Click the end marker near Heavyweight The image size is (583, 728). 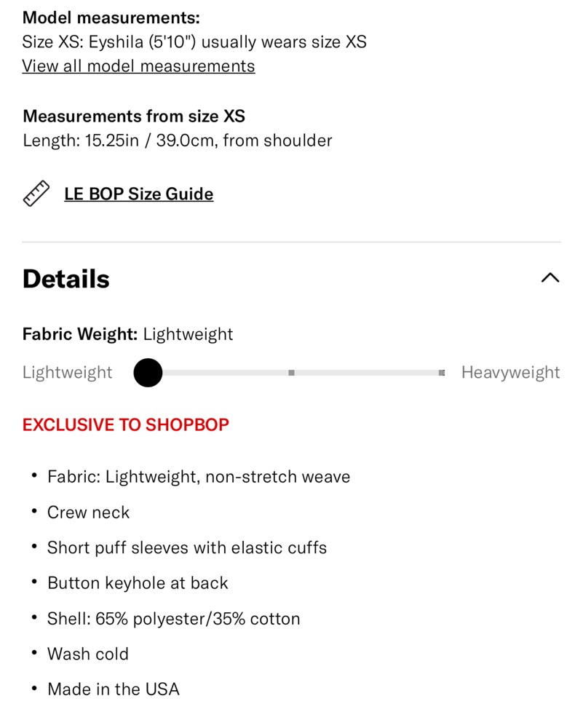442,373
